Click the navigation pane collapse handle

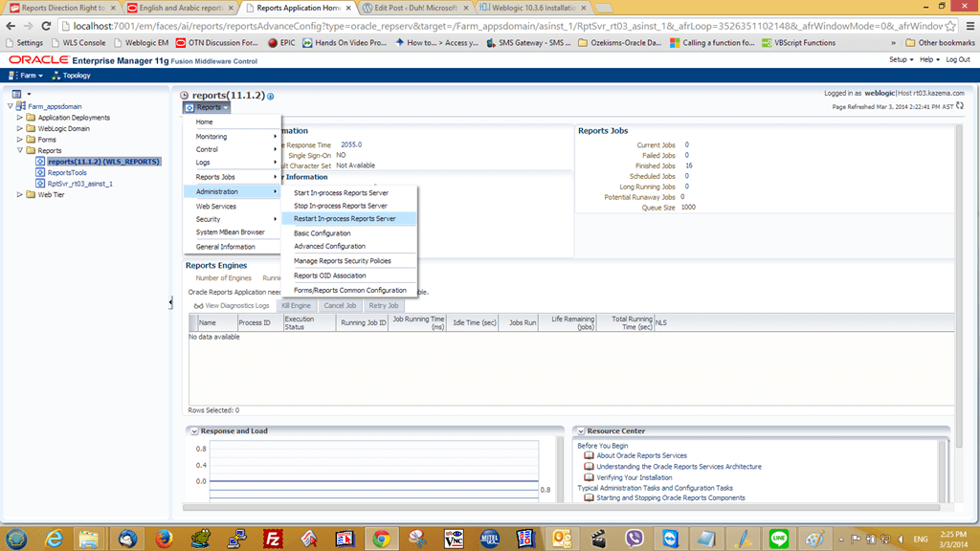(170, 303)
